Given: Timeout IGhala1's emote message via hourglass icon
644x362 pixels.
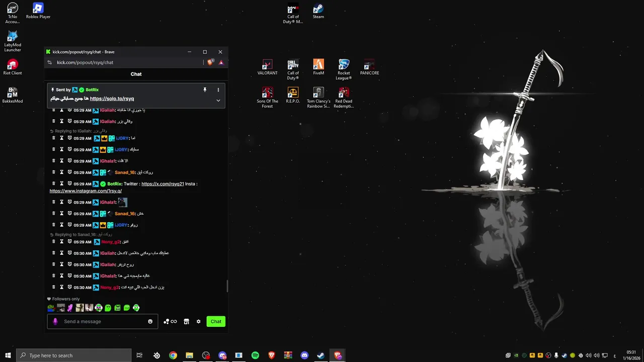Looking at the screenshot, I should 62,202.
